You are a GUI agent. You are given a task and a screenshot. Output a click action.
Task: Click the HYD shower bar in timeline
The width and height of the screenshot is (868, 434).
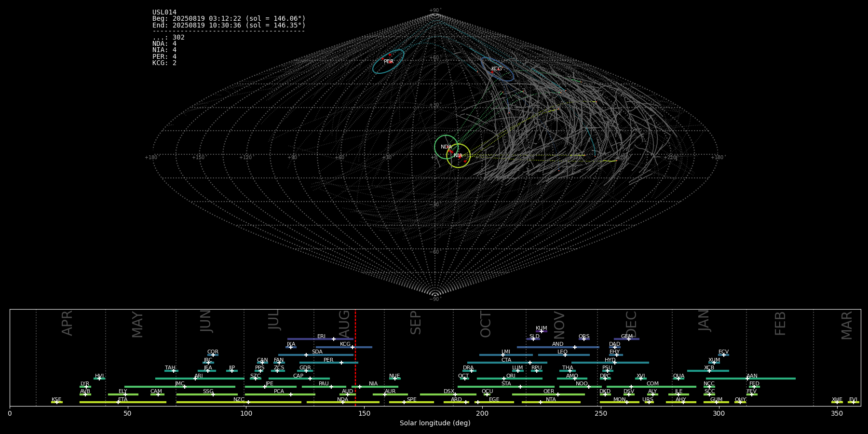click(x=610, y=363)
